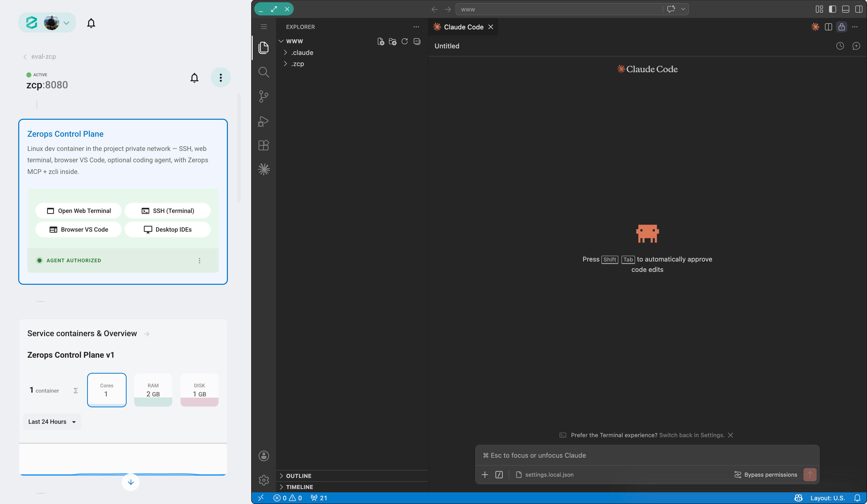Click the plus add attachment button
867x504 pixels.
(x=485, y=475)
